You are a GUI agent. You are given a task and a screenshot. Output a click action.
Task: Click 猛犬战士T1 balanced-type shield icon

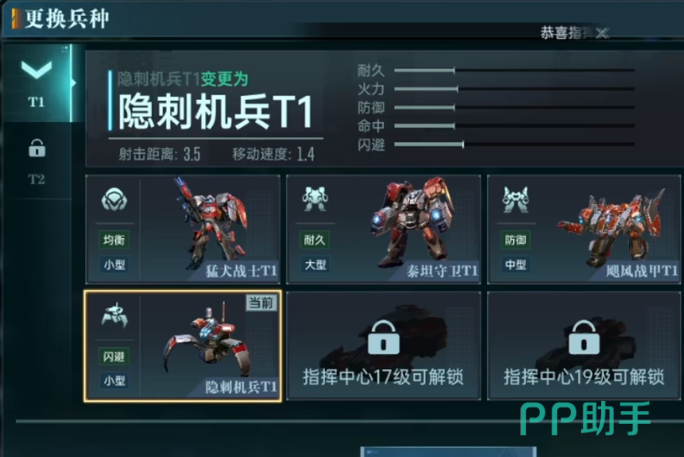114,199
